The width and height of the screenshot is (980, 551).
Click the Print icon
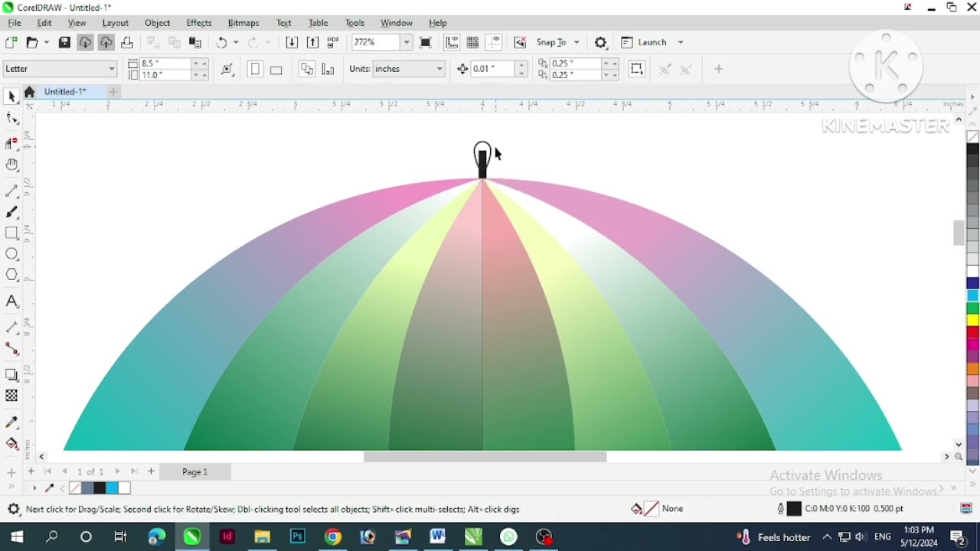pyautogui.click(x=127, y=43)
